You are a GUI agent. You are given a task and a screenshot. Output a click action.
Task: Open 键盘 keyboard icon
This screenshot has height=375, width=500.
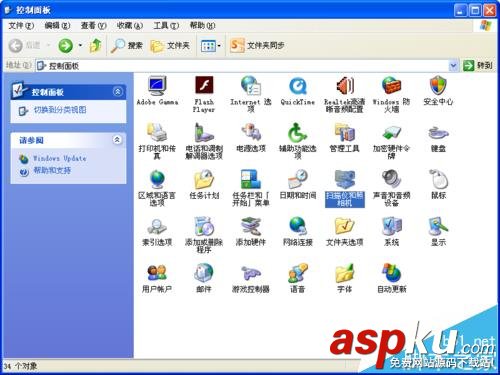438,133
